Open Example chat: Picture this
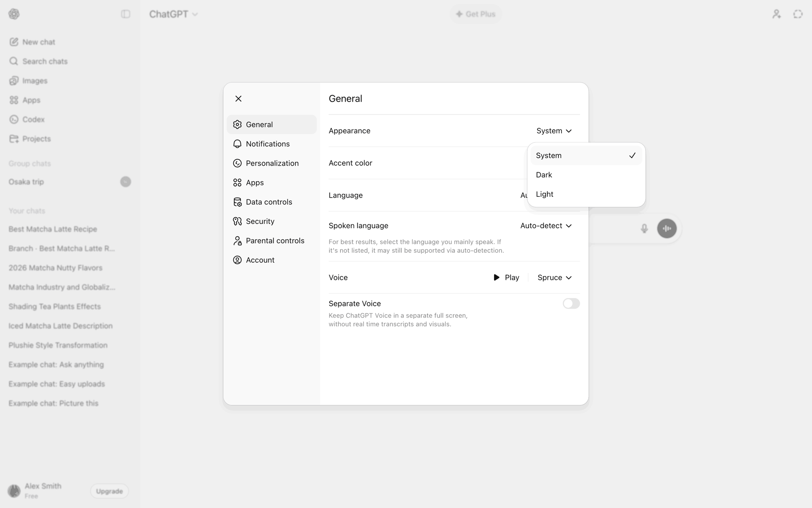 coord(69,403)
